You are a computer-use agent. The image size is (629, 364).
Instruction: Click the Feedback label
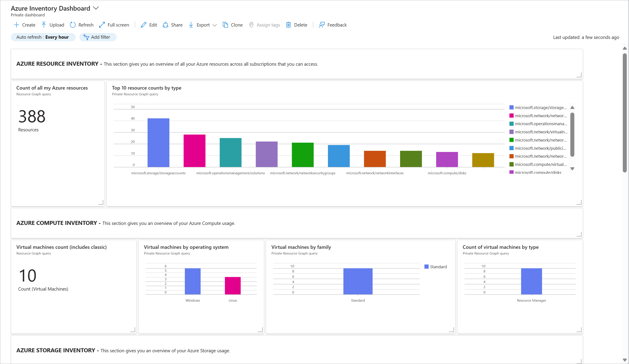point(337,25)
